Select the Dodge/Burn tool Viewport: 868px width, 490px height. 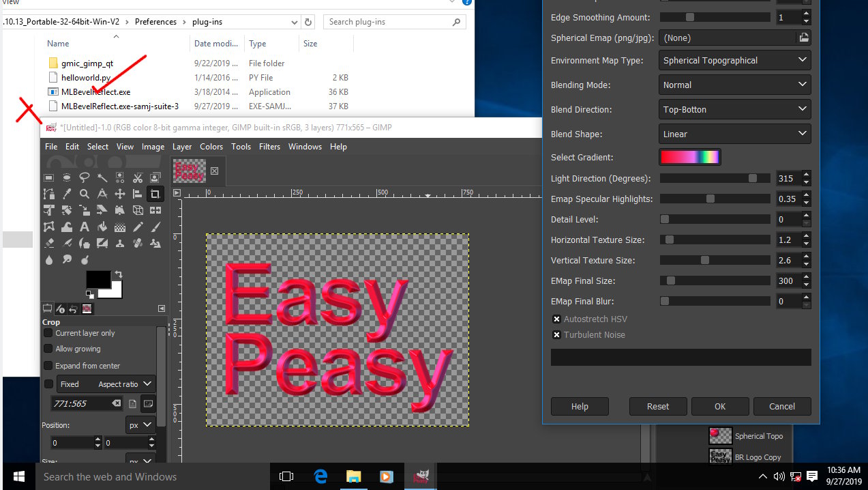[x=85, y=260]
